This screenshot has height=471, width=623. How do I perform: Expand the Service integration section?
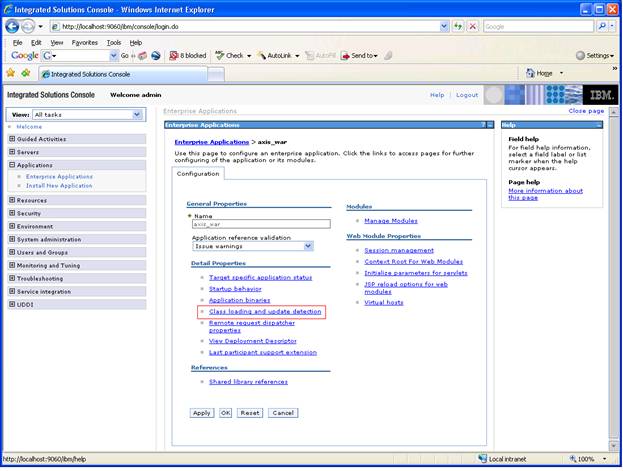click(x=12, y=291)
